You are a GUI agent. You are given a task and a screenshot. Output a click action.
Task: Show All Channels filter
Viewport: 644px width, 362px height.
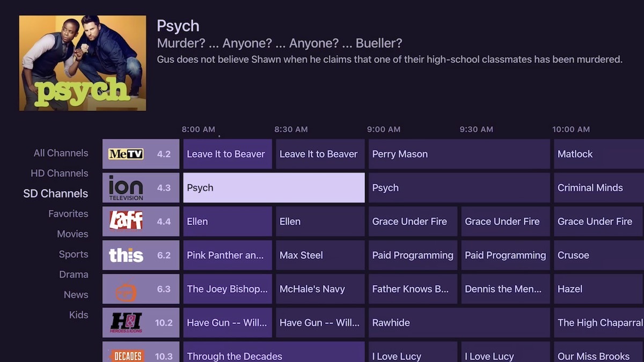click(x=61, y=153)
